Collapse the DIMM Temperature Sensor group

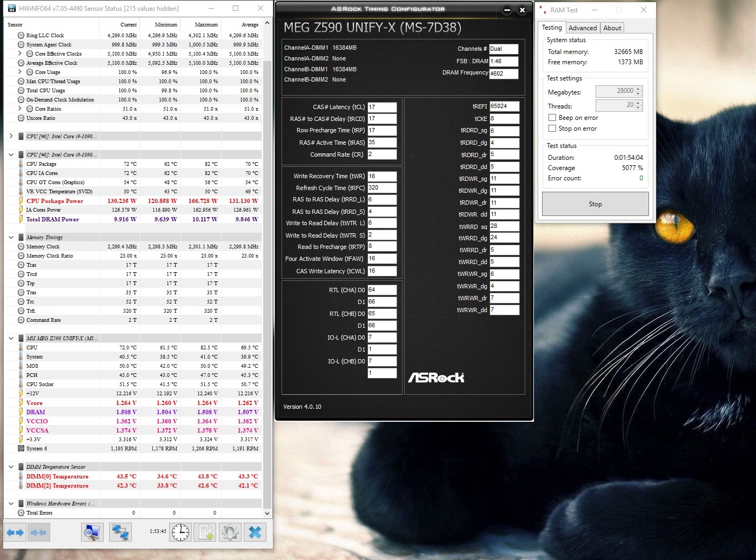point(11,467)
